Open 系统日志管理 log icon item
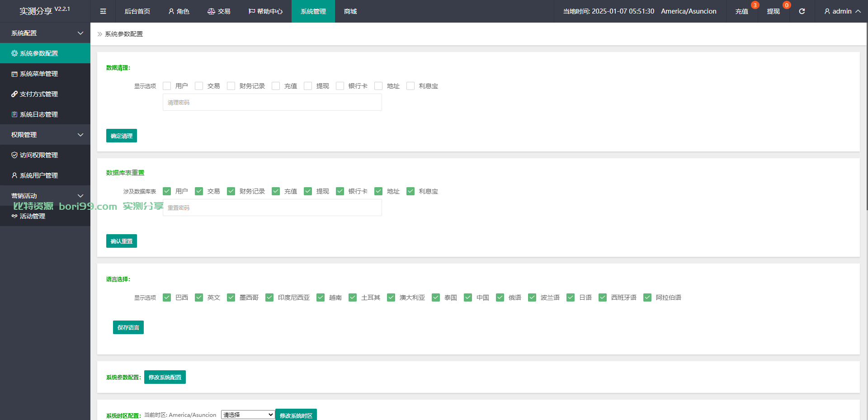 (45, 114)
